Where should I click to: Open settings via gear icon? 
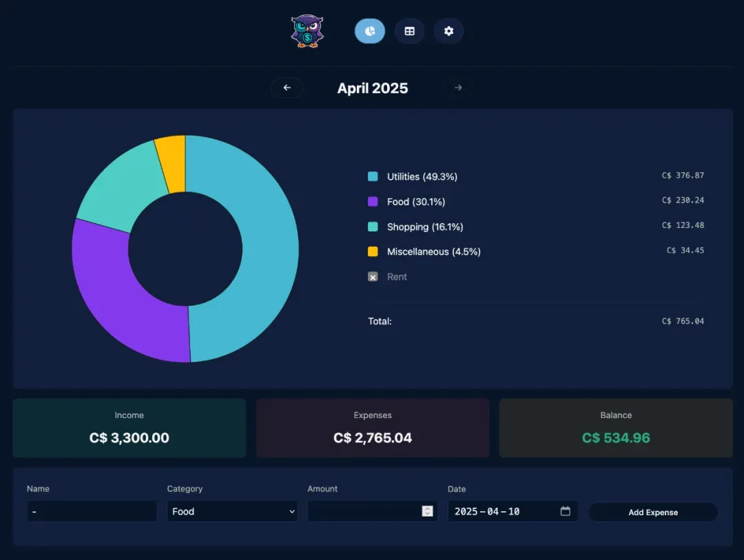tap(448, 31)
